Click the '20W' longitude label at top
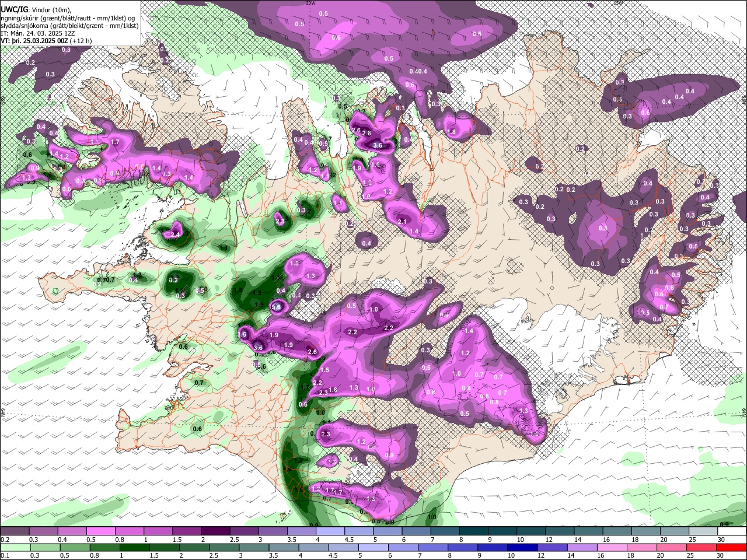 point(310,3)
